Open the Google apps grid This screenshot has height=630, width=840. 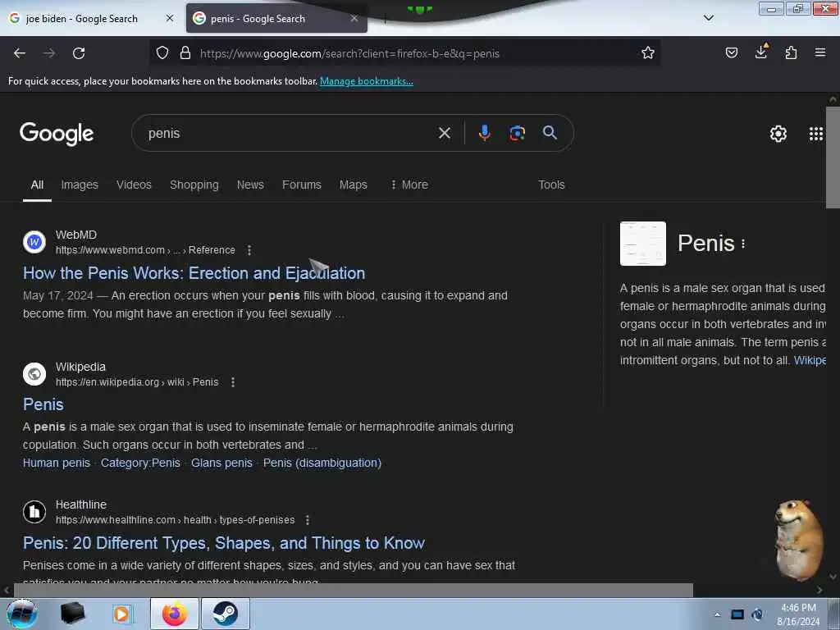(815, 134)
